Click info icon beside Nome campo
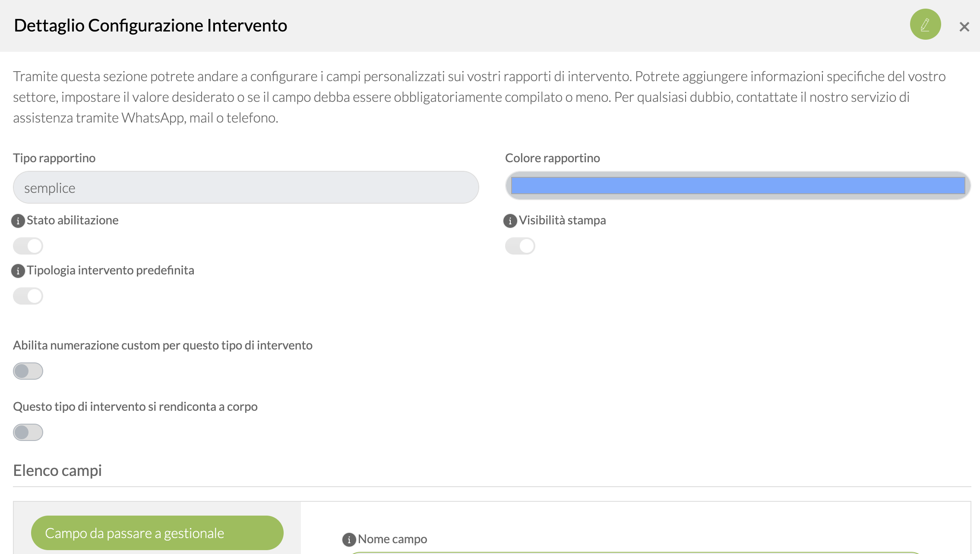 coord(349,539)
